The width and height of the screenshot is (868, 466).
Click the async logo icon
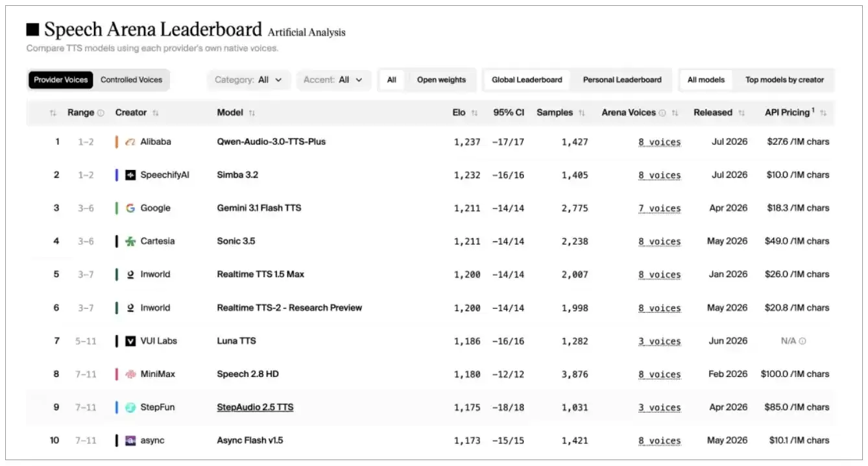[x=130, y=440]
